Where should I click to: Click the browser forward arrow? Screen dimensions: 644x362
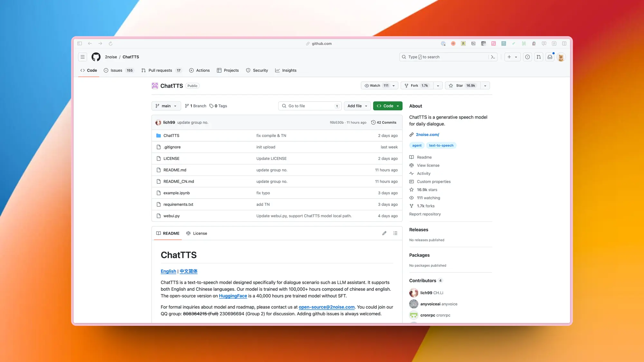100,43
